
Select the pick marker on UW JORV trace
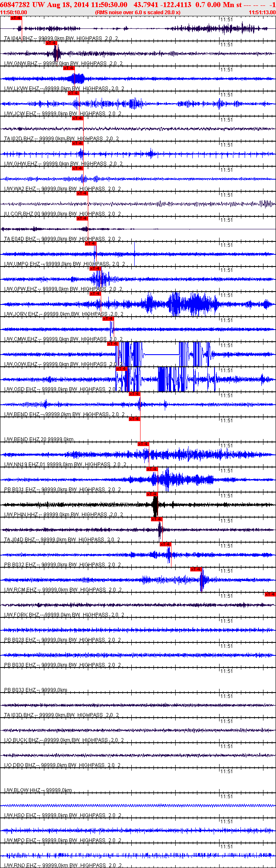[95, 294]
